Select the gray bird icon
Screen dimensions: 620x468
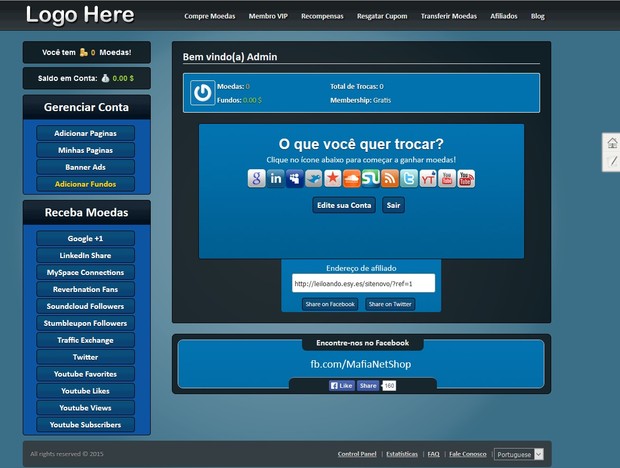pyautogui.click(x=314, y=179)
